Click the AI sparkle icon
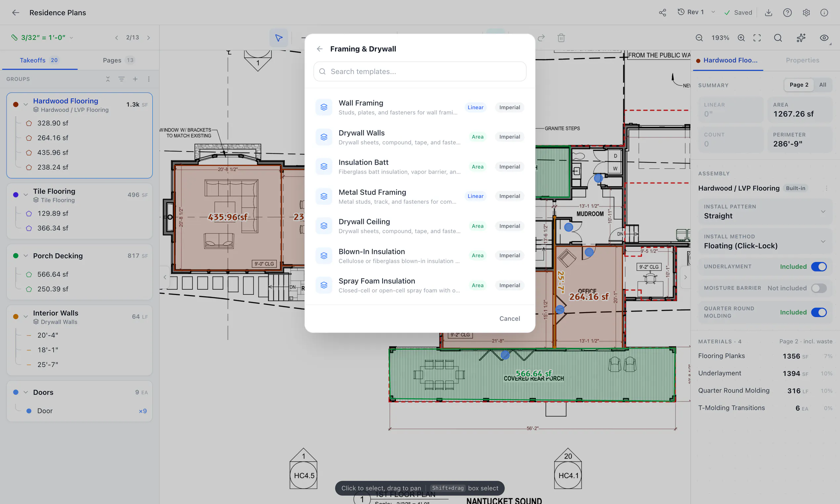 click(801, 38)
